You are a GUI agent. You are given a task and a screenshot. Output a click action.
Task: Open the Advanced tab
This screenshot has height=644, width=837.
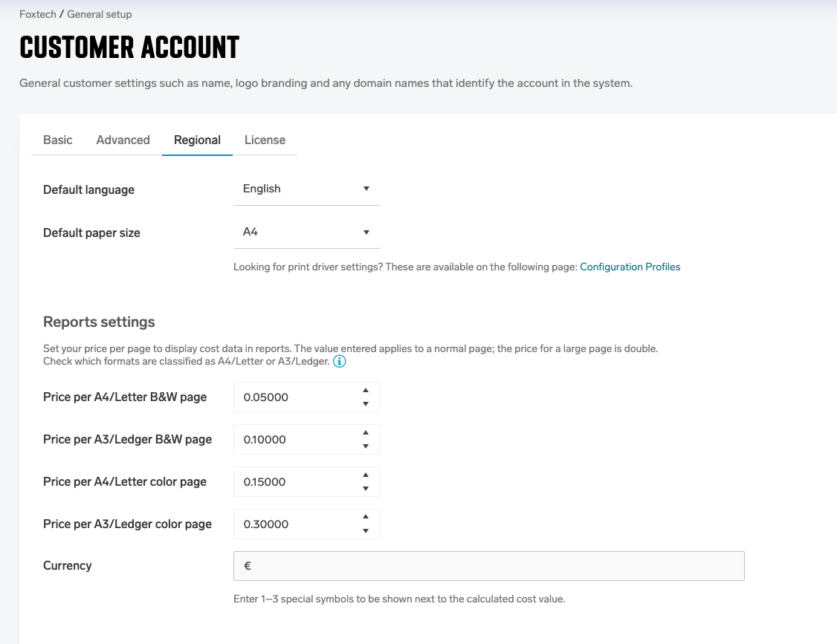(123, 140)
